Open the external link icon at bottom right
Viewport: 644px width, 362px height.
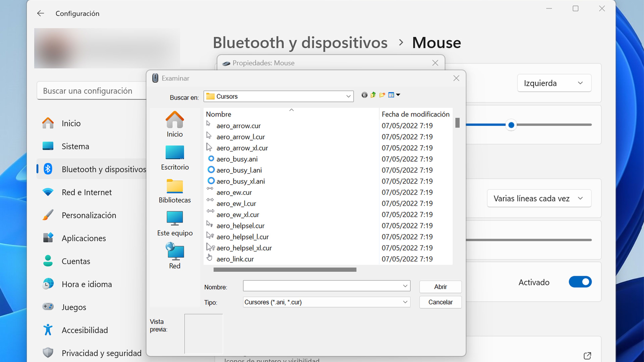[x=587, y=356]
